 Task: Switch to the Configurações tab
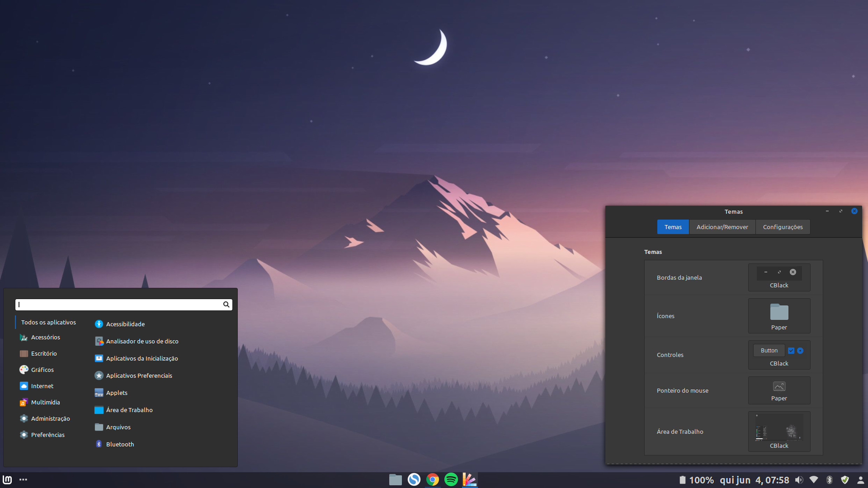[783, 227]
